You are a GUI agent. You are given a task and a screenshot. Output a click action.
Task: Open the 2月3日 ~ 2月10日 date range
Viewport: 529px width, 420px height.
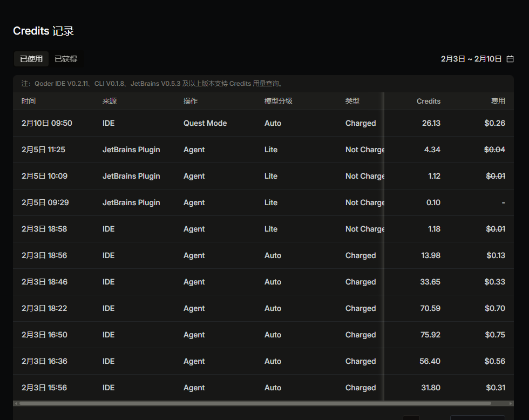[471, 59]
